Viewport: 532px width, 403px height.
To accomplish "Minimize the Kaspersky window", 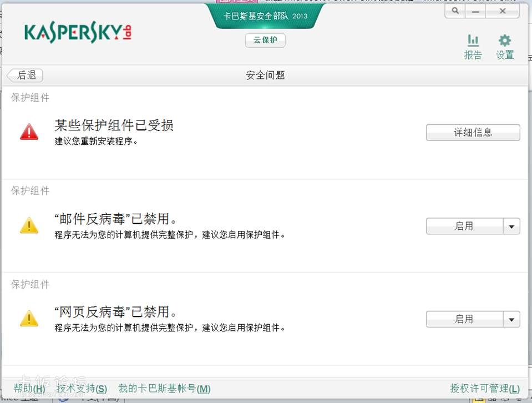I will (475, 11).
